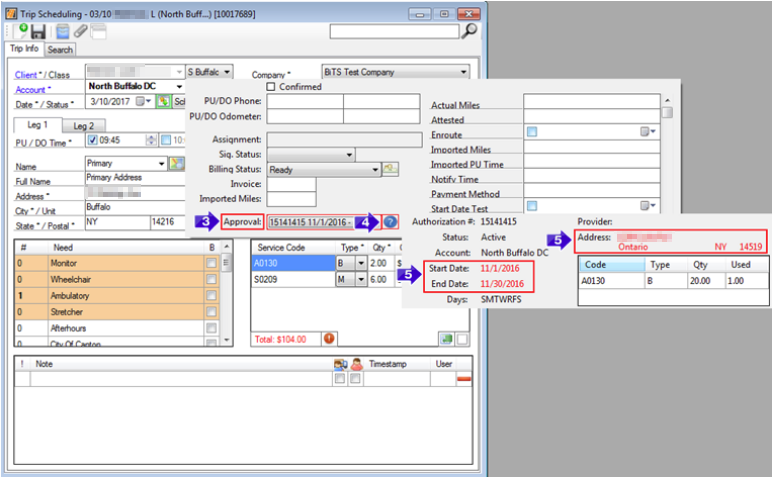Click the green arrow icon below service codes
772x477 pixels.
[x=447, y=339]
